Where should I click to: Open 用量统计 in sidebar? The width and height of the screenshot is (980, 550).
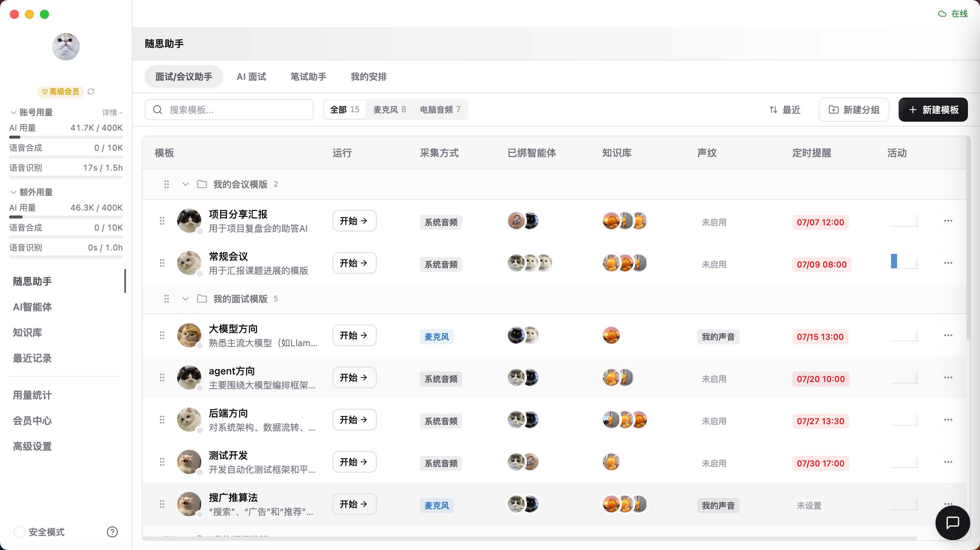tap(32, 395)
